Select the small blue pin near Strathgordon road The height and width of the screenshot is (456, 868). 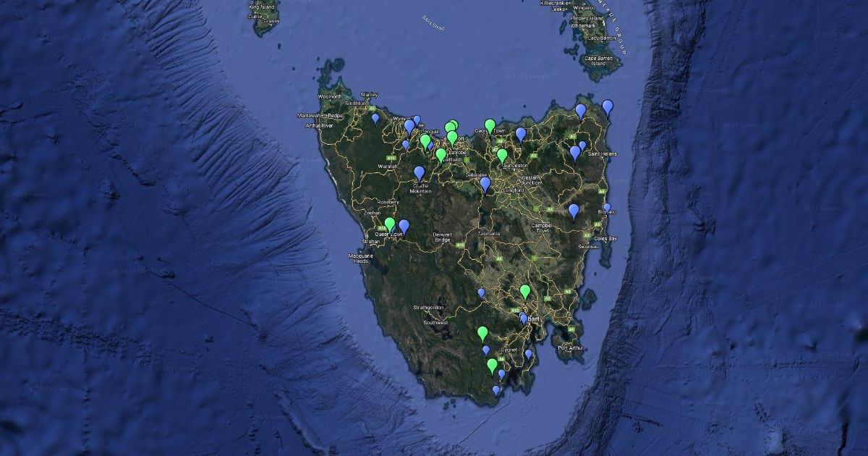[481, 292]
